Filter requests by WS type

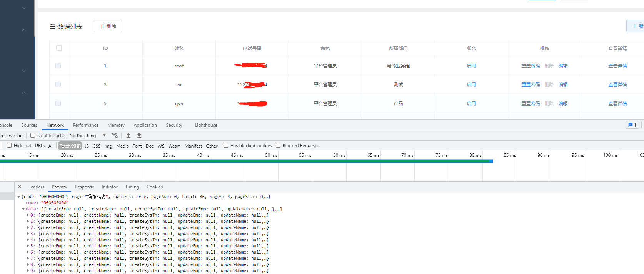point(161,146)
